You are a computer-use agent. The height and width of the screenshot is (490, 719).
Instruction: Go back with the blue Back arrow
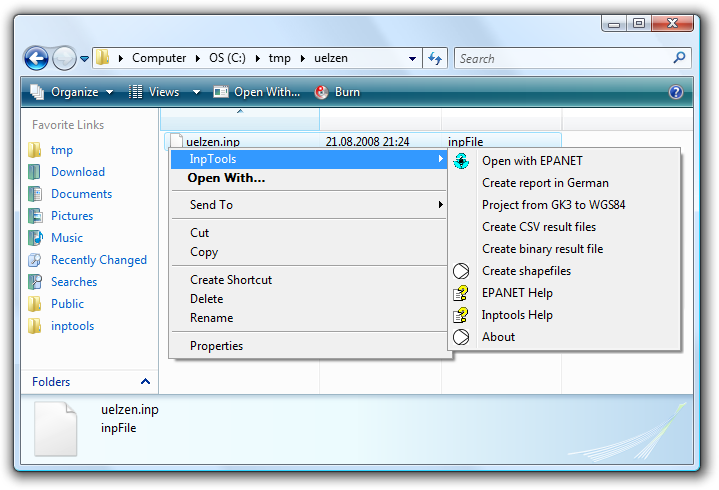click(x=36, y=59)
